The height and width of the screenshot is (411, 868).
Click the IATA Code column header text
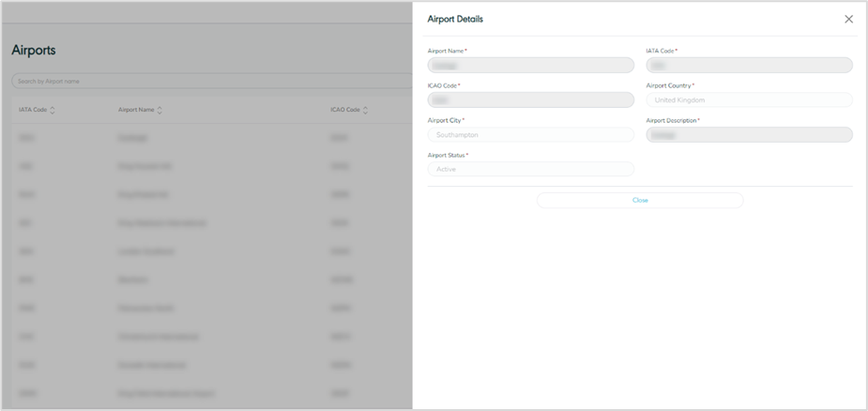click(x=33, y=110)
